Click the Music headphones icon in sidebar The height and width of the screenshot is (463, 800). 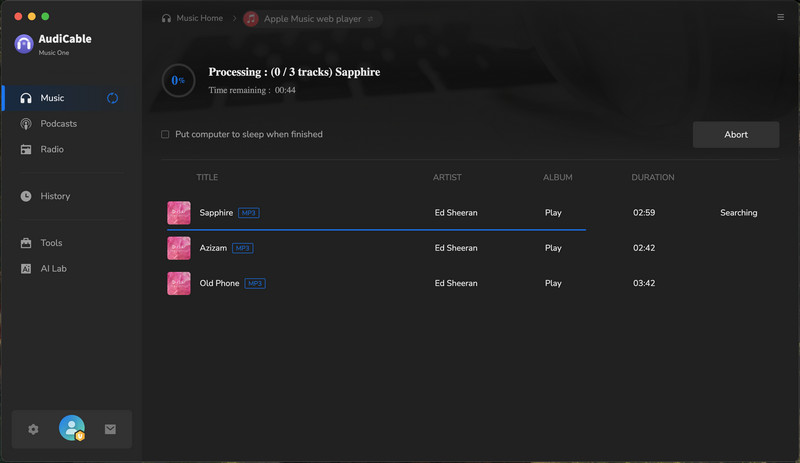click(x=26, y=98)
